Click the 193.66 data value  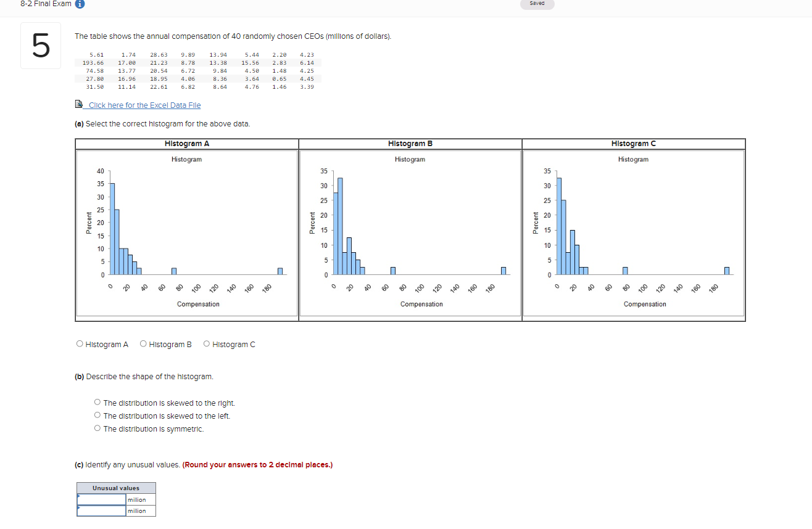coord(93,63)
